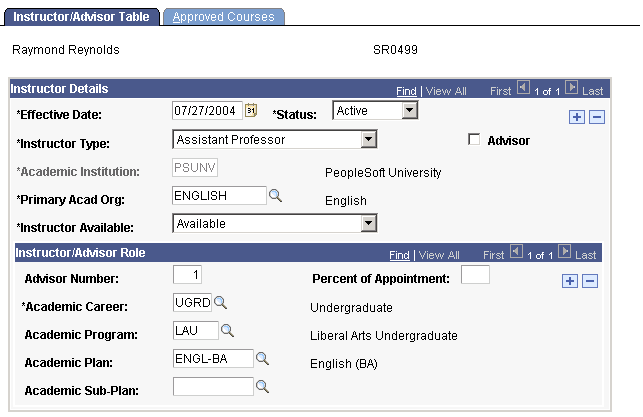Open Academic Sub-Plan lookup
This screenshot has width=643, height=417.
pos(263,386)
